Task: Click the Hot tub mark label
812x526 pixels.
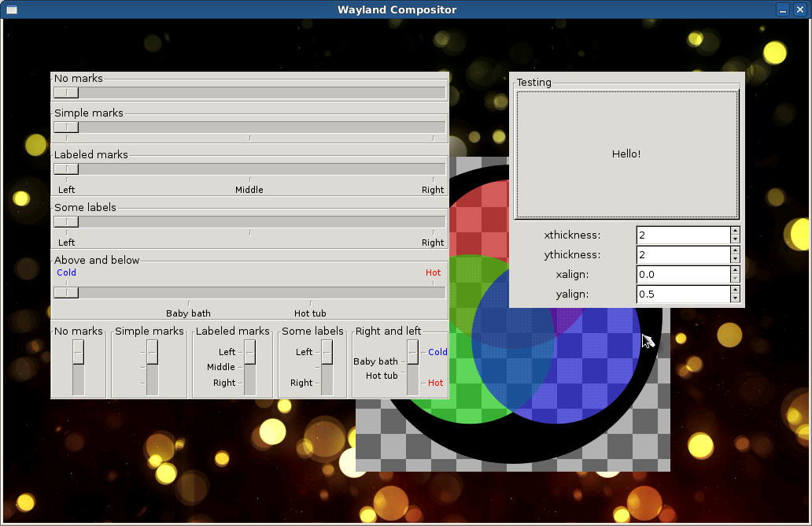Action: 310,313
